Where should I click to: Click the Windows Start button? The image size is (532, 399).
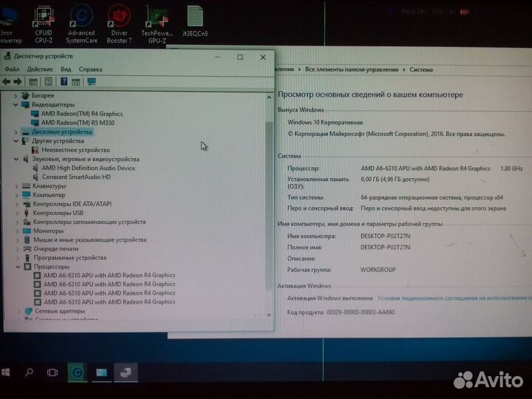6,372
